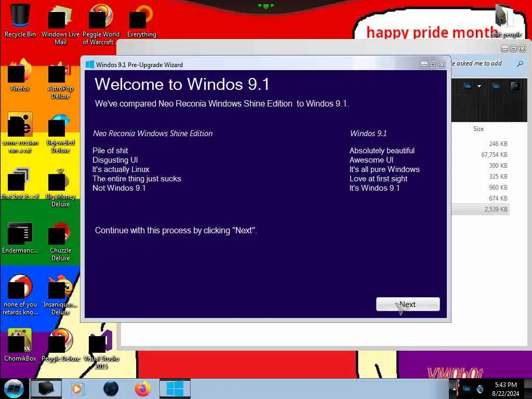The image size is (532, 399).
Task: Sort by the Size column header in Explorer
Action: coord(478,129)
